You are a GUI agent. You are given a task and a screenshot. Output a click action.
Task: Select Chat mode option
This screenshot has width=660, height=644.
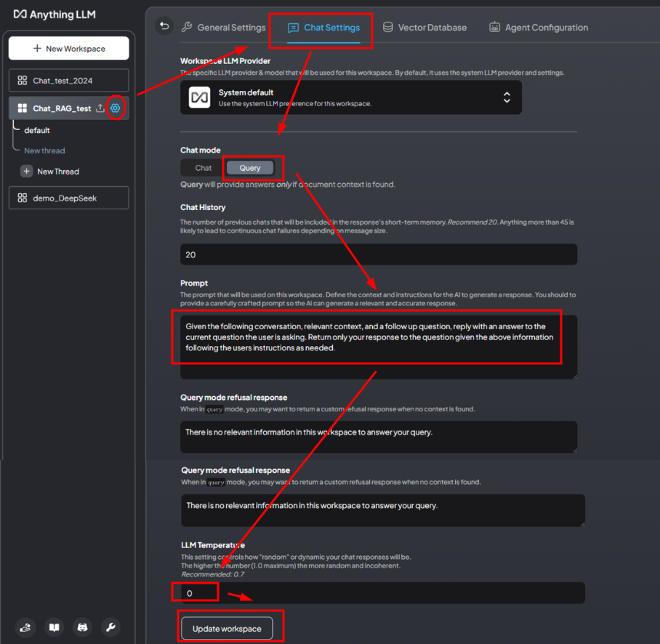click(x=204, y=168)
